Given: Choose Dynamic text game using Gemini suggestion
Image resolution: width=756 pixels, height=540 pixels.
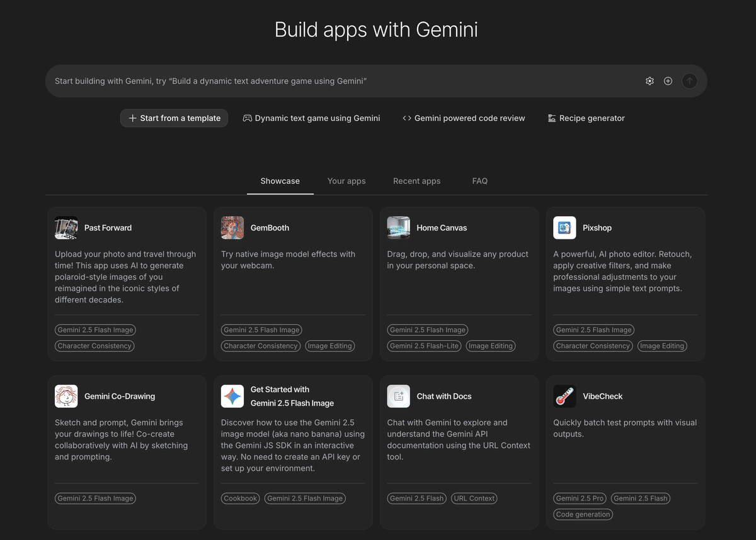Looking at the screenshot, I should tap(311, 118).
